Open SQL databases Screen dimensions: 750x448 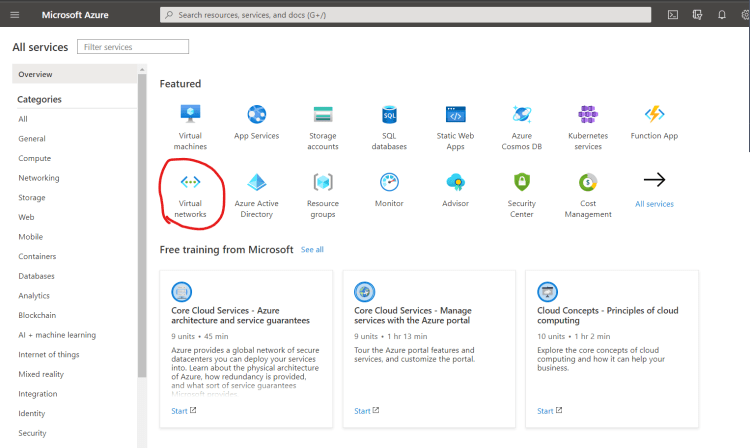coord(389,127)
